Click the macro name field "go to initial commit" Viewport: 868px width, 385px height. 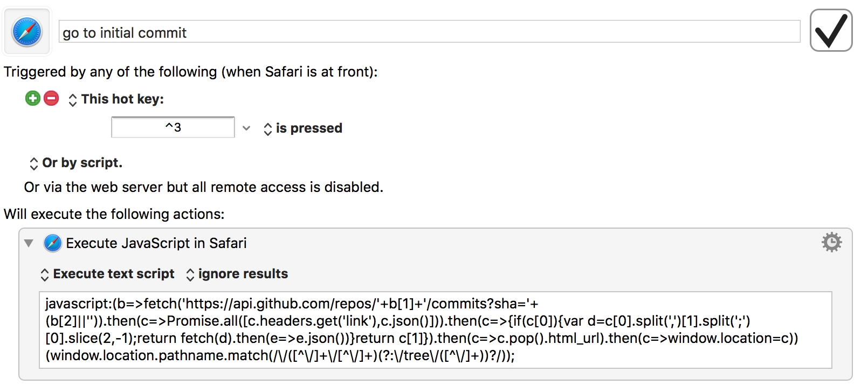point(429,32)
